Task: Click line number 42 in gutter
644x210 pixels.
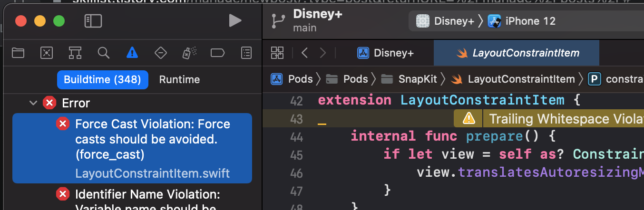Action: (296, 101)
